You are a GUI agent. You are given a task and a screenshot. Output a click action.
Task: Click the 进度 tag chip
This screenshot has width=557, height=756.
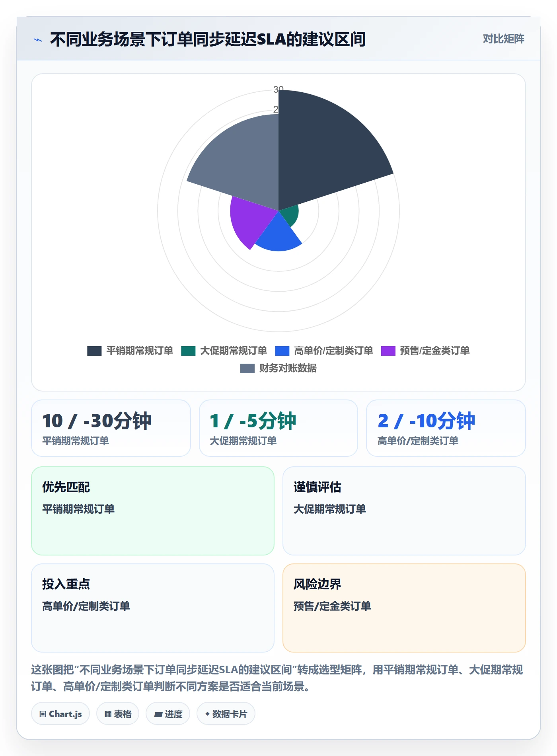pos(168,714)
